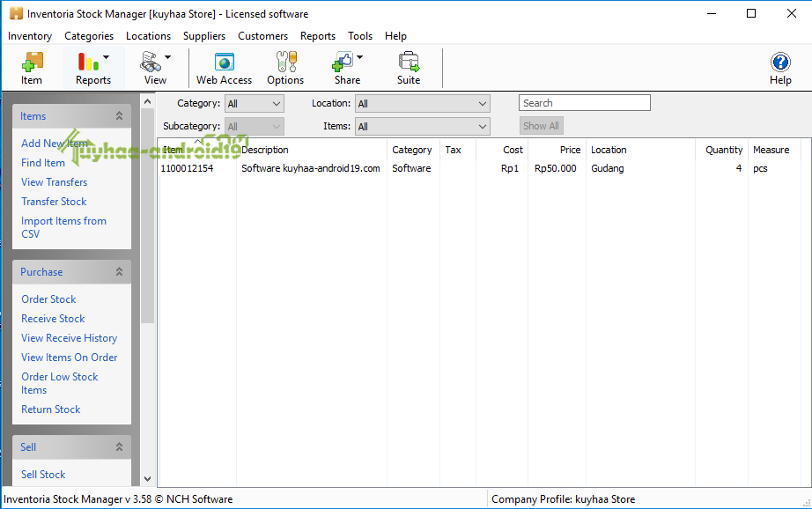
Task: Sort by the Location column header
Action: click(641, 150)
